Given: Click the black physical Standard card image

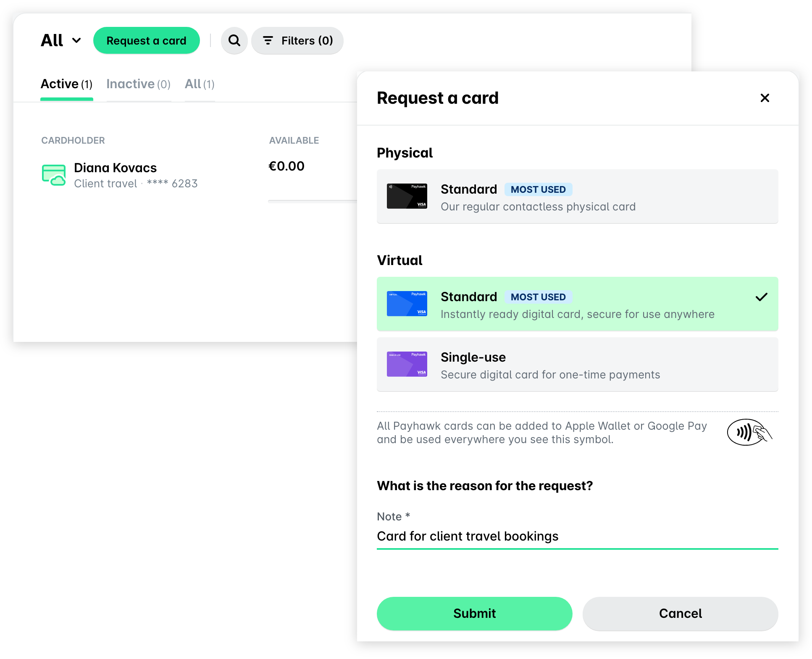Looking at the screenshot, I should [x=407, y=196].
